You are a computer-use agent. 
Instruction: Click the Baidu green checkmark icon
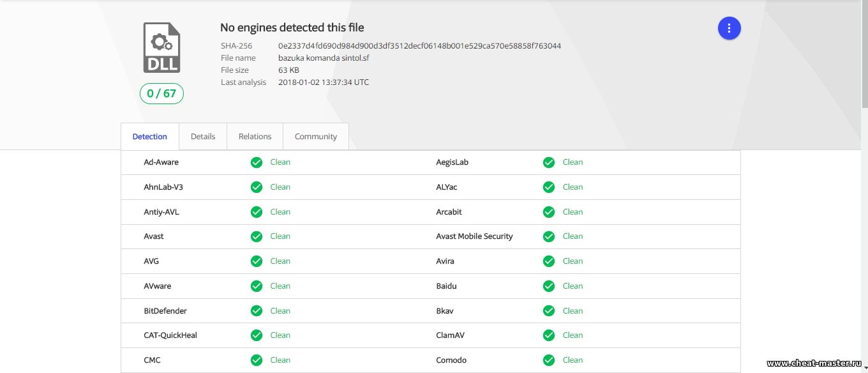(x=549, y=286)
